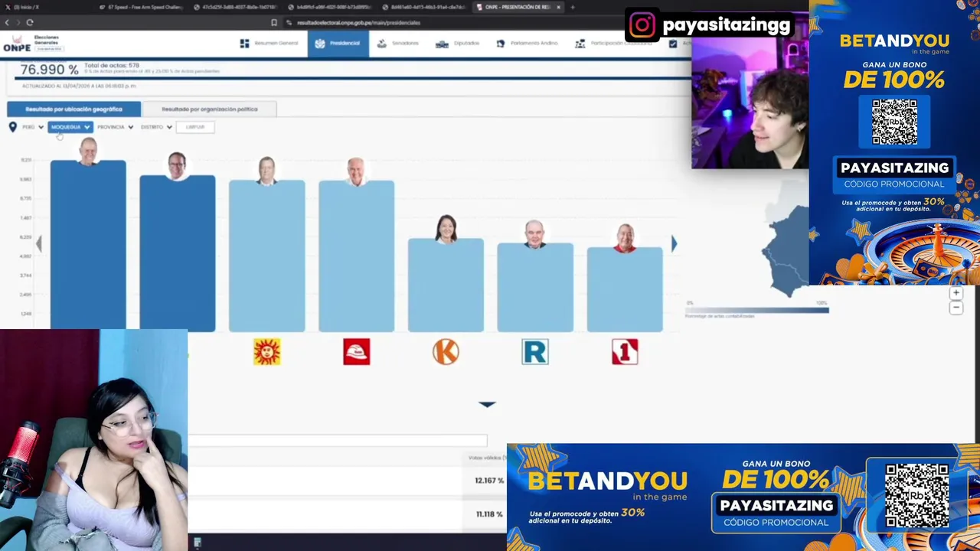980x551 pixels.
Task: Click the location pin icon beside PERÚ
Action: point(12,127)
